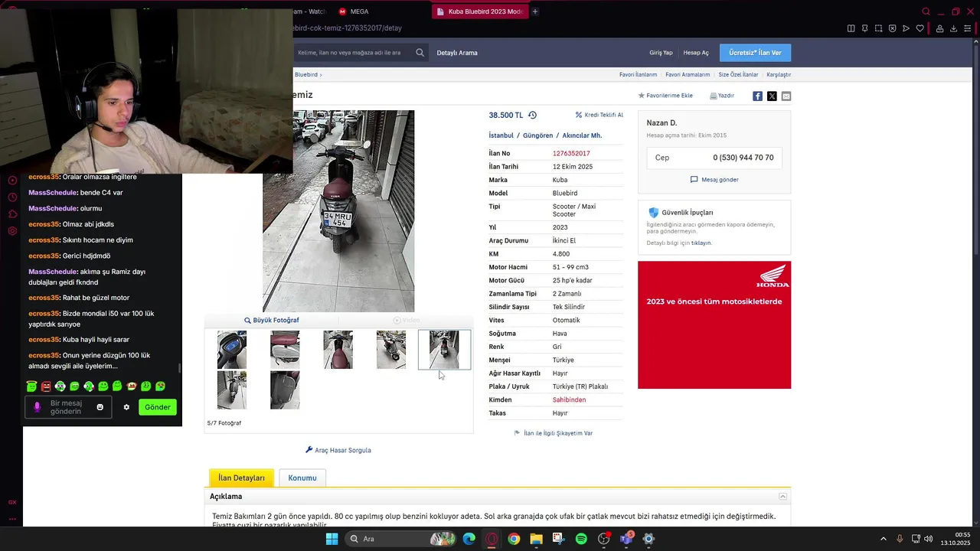The image size is (980, 551).
Task: Click the Giriş Yap link
Action: click(x=661, y=53)
